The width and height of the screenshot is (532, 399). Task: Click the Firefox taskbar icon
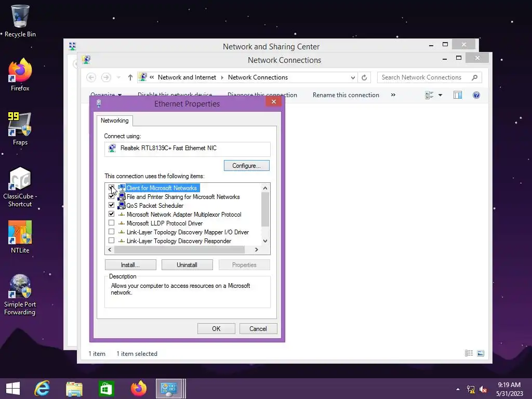[x=138, y=389]
